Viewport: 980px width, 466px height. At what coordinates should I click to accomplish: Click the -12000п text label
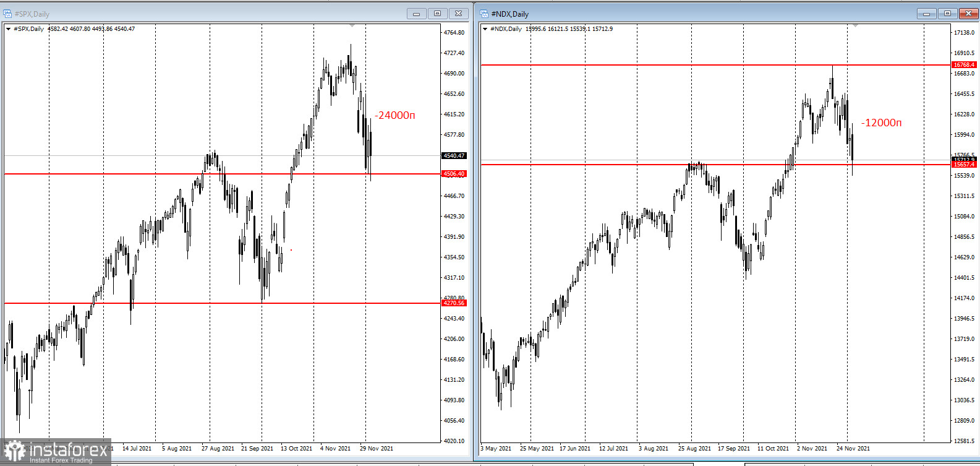point(881,123)
